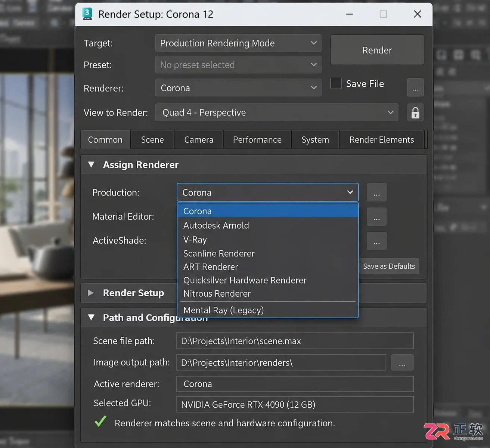Switch to the Scene tab

(x=152, y=140)
